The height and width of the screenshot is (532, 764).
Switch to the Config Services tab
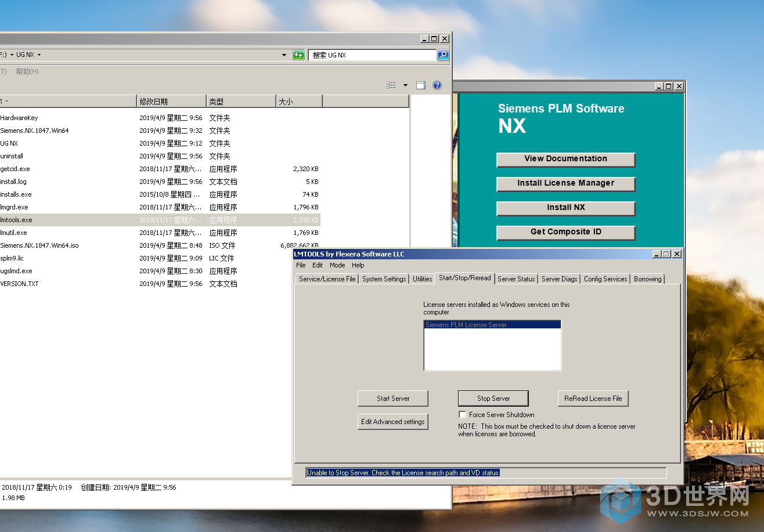click(606, 279)
